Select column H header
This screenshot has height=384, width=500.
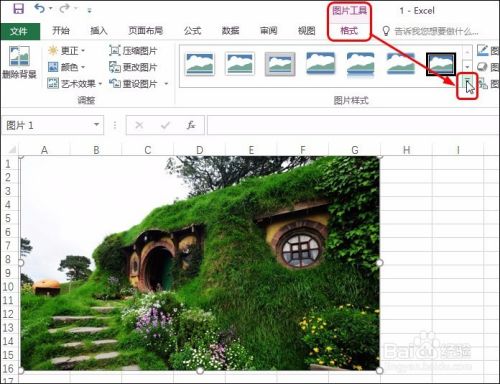(x=406, y=150)
